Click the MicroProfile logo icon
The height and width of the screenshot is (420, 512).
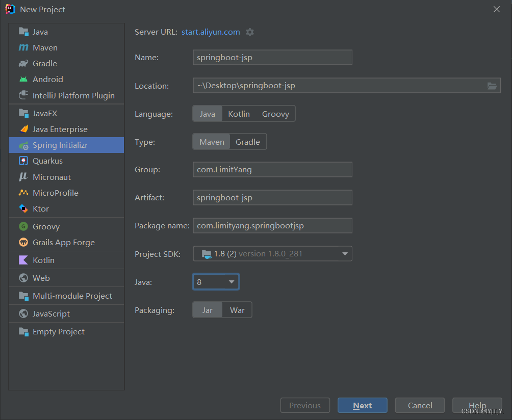[x=23, y=193]
